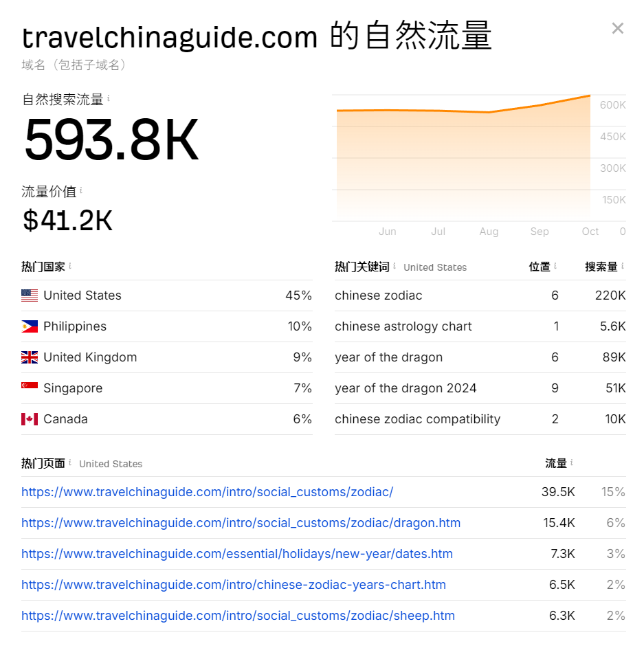
Task: Click United States label beside 热门页面
Action: tap(111, 464)
